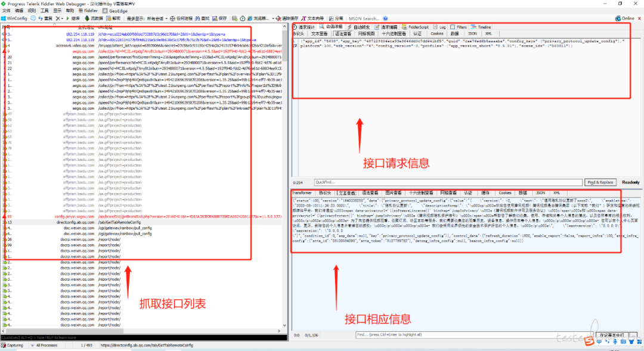The height and width of the screenshot is (351, 644).
Task: Open the Help menu
Action: tap(70, 11)
